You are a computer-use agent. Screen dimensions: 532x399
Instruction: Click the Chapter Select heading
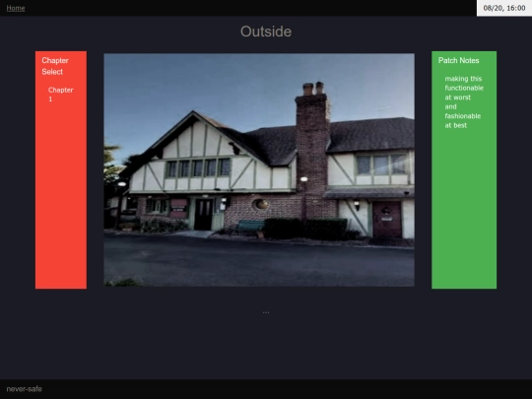click(55, 66)
